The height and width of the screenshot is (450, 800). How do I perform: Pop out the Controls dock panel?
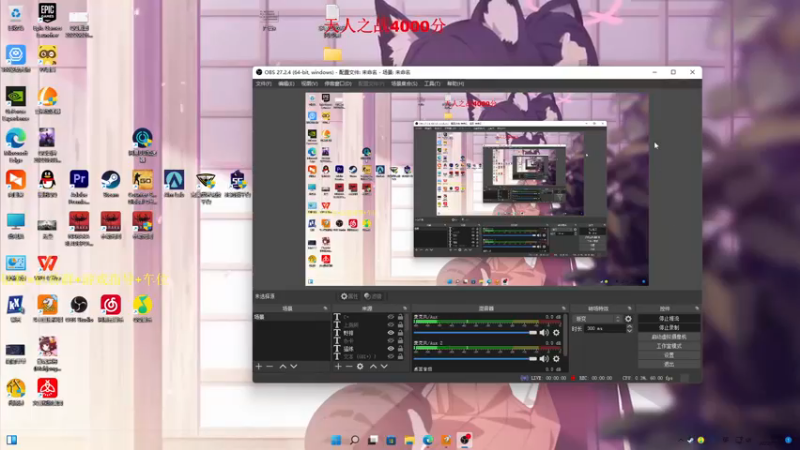click(697, 308)
